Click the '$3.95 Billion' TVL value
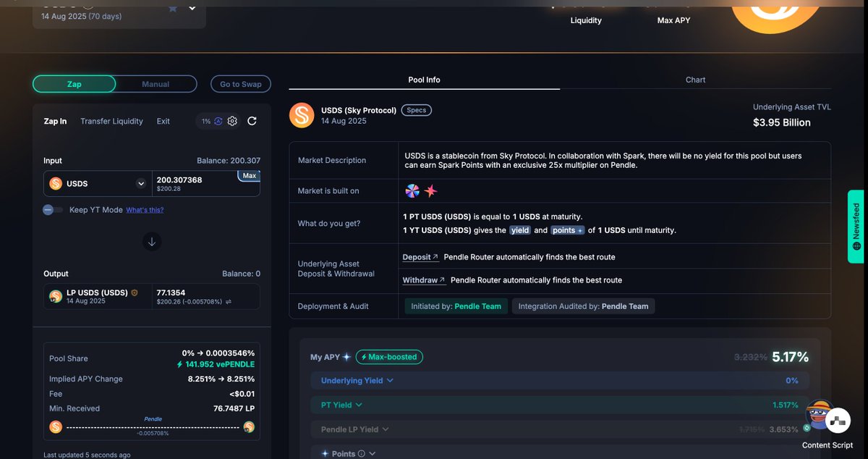The height and width of the screenshot is (459, 868). (x=782, y=122)
